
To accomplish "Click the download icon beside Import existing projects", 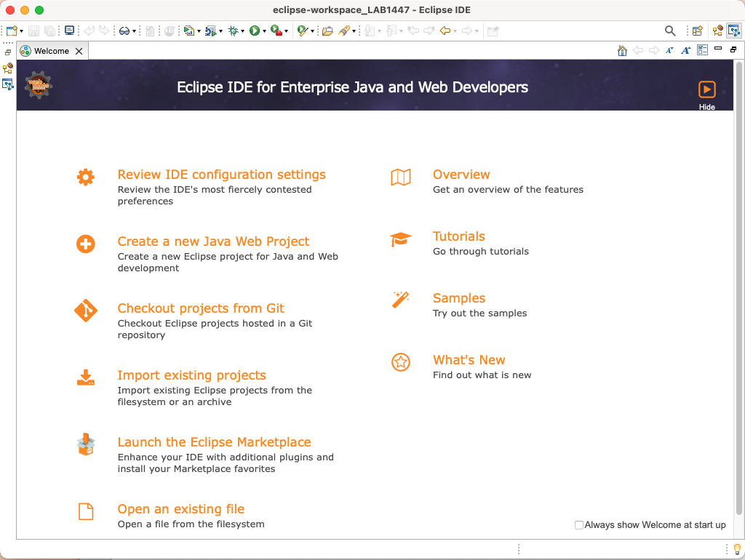I will pyautogui.click(x=86, y=377).
